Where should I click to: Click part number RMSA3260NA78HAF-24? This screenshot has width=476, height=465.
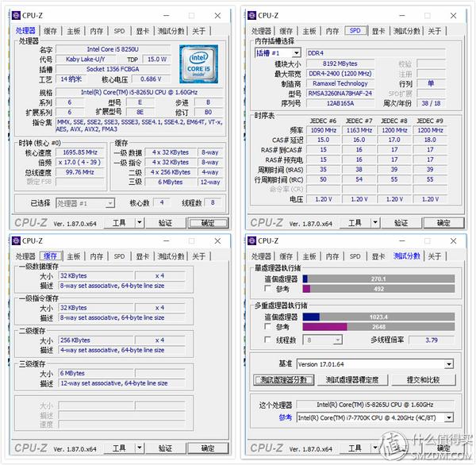[340, 94]
